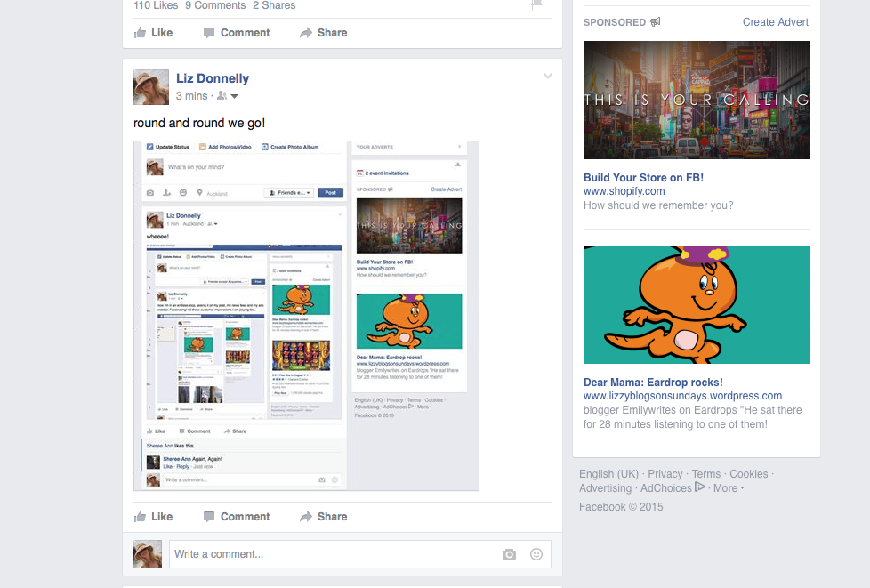This screenshot has height=588, width=870.
Task: Open the Dear Mama: Eardrop rocks! advert link
Action: coord(653,383)
